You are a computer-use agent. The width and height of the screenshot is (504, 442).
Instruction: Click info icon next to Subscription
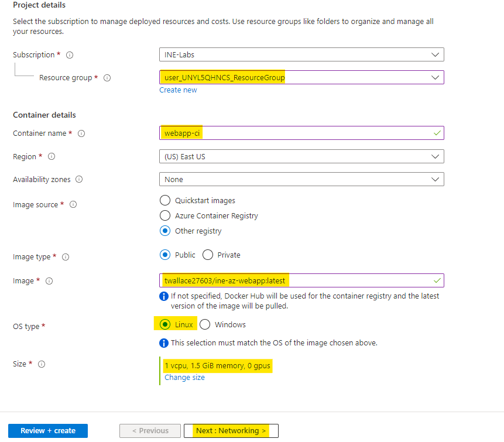pos(70,55)
